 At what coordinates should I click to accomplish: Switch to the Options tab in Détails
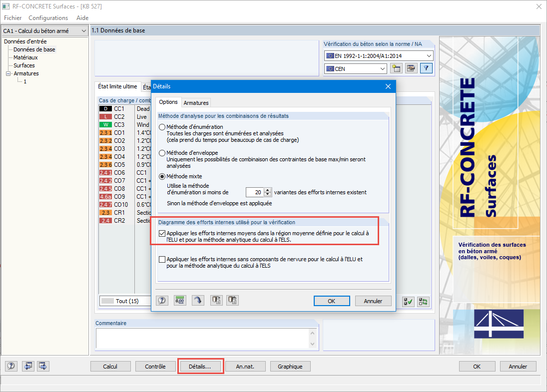point(168,102)
